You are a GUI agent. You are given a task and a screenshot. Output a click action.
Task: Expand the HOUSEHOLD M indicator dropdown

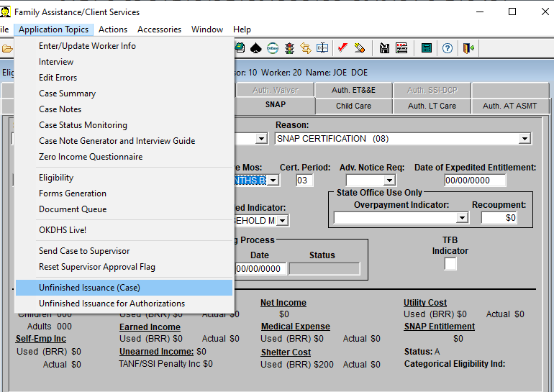[x=282, y=221]
